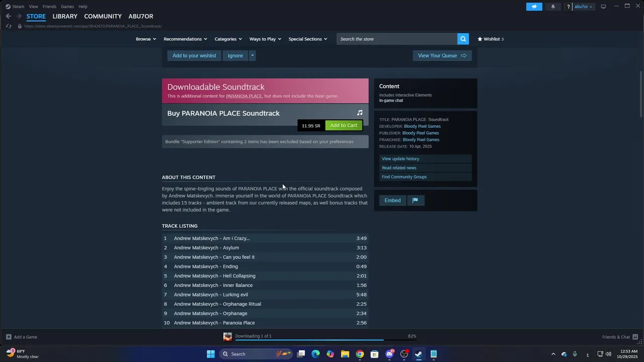Open the Help menu

click(x=83, y=7)
